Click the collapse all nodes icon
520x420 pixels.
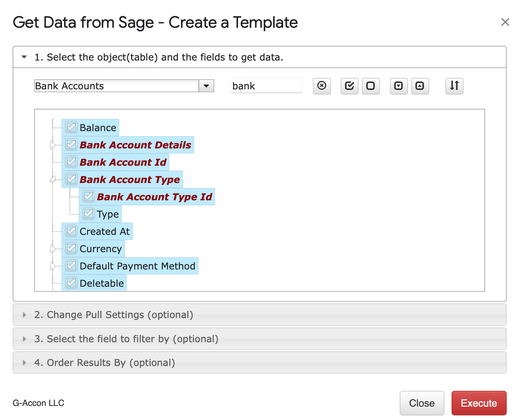pos(420,86)
